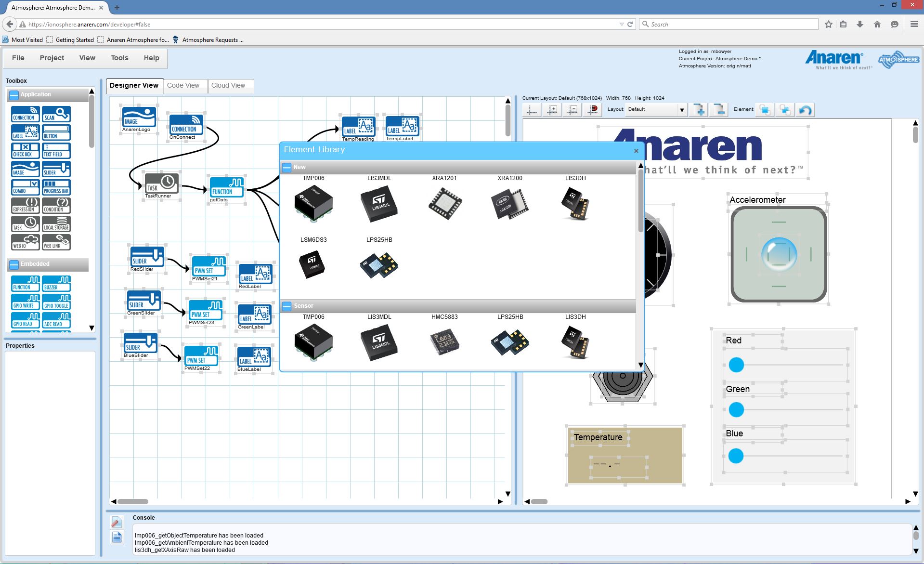Switch to the Cloud View tab
The height and width of the screenshot is (564, 924).
(x=228, y=86)
